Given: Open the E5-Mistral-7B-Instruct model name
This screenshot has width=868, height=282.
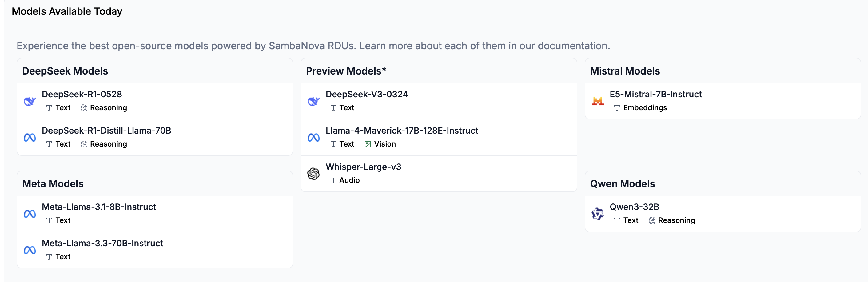Looking at the screenshot, I should pos(655,94).
